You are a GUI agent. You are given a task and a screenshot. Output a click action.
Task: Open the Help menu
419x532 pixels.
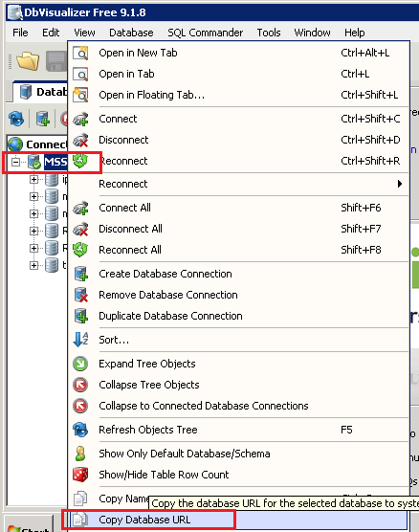tap(355, 33)
